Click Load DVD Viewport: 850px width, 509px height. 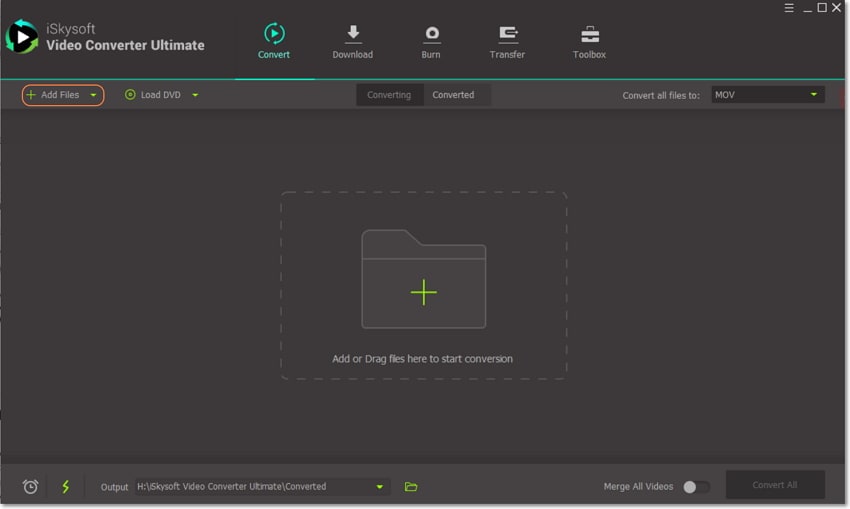click(153, 95)
